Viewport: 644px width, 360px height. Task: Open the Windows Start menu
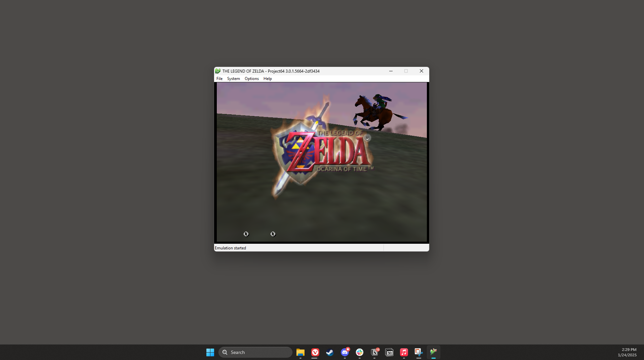point(210,352)
